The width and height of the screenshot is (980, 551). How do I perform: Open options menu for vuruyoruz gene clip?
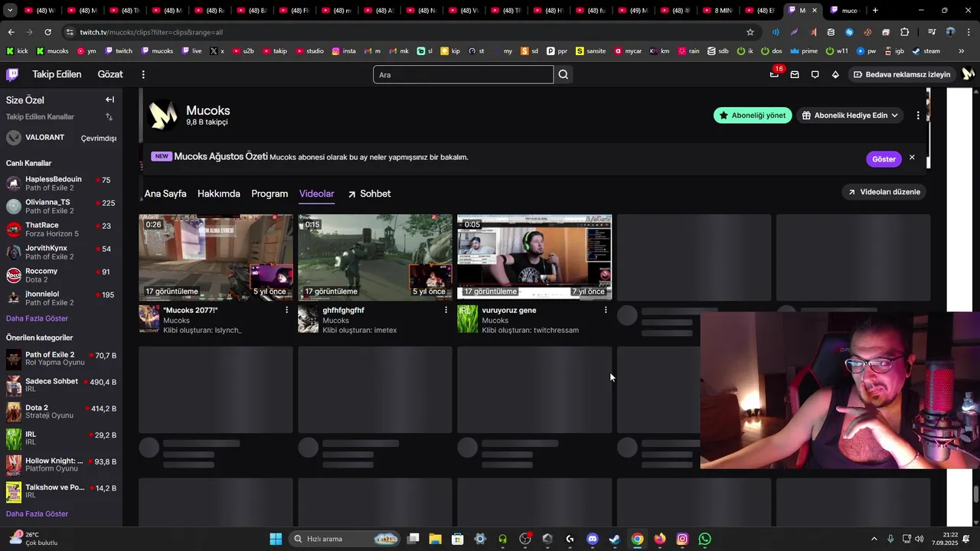point(606,310)
